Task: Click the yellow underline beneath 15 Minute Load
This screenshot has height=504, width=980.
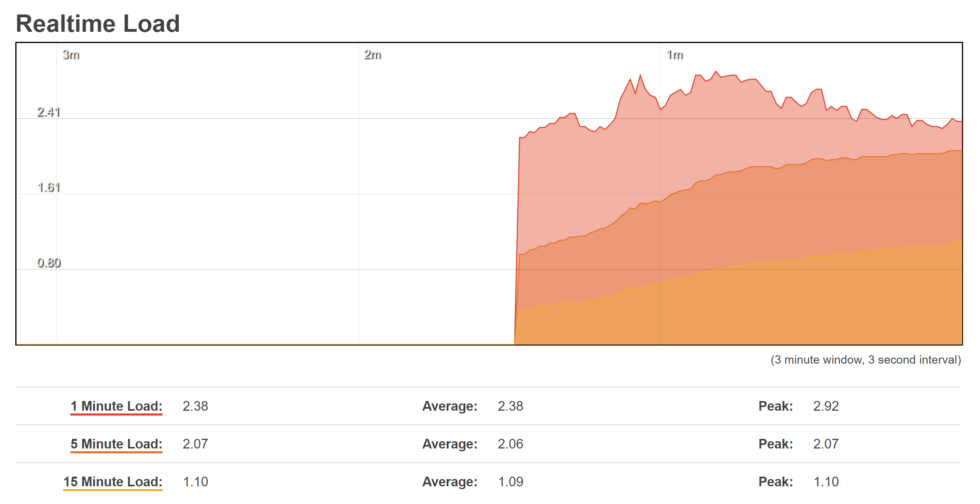Action: [113, 490]
